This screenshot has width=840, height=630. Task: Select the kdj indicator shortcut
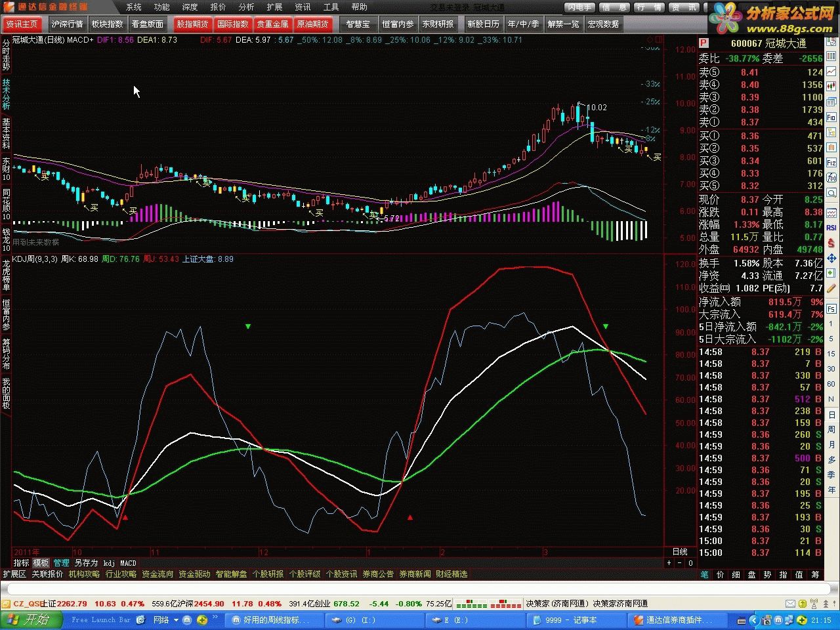click(109, 563)
